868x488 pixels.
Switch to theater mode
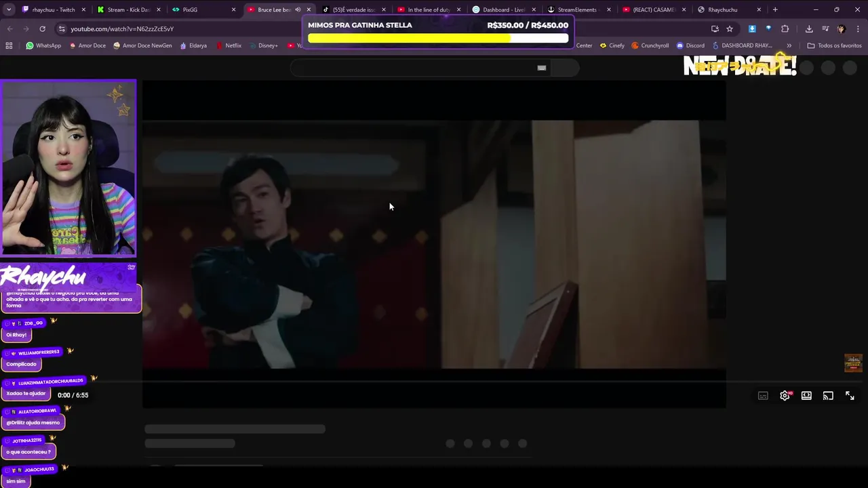(x=806, y=396)
